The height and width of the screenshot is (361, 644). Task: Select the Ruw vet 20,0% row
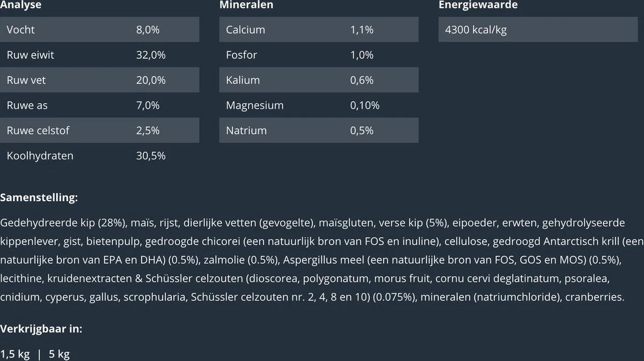tap(100, 80)
